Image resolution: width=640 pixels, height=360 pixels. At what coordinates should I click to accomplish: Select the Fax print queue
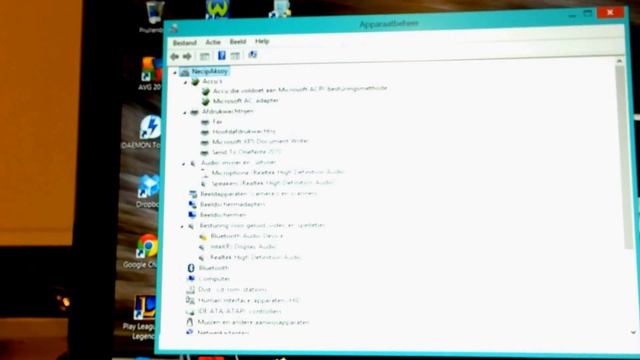click(217, 122)
